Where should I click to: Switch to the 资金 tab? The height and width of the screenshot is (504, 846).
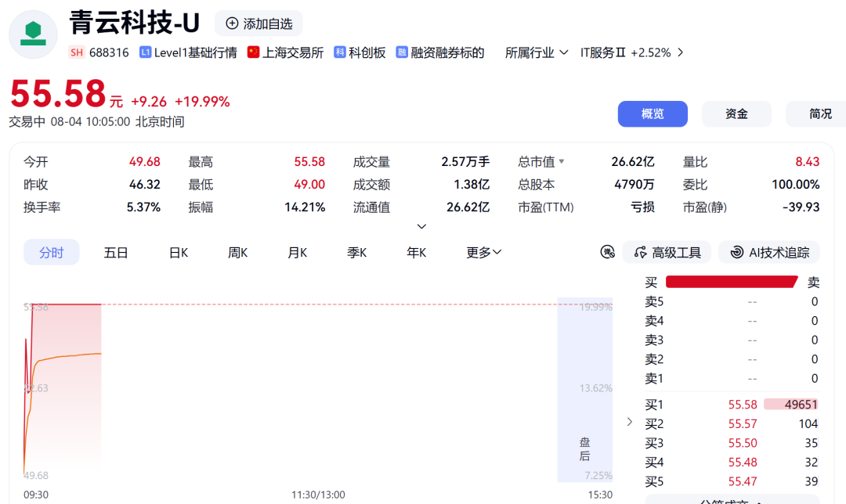(736, 113)
